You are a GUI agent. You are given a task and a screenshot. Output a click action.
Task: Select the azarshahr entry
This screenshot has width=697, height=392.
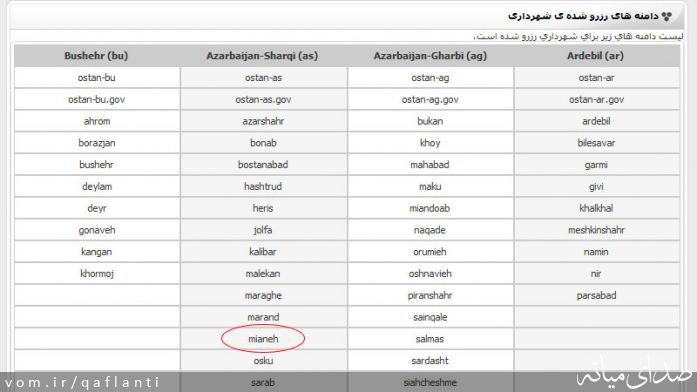[x=263, y=121]
